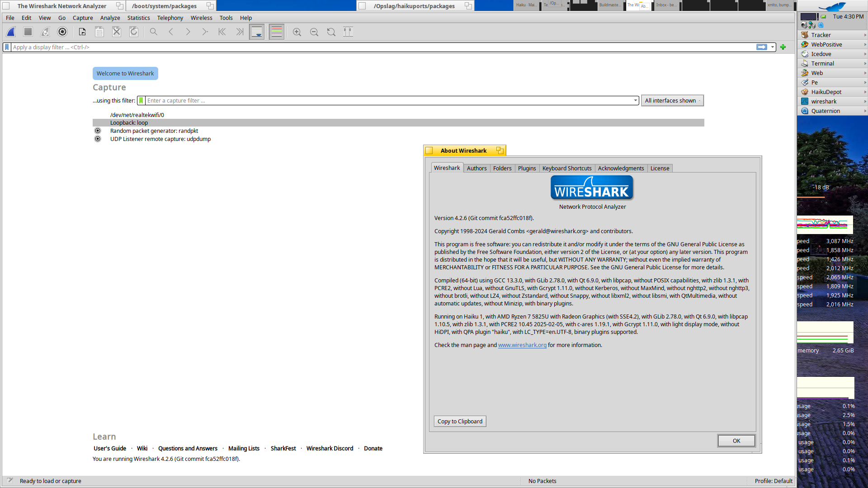
Task: Open the Wireshark Discord link
Action: pos(330,448)
